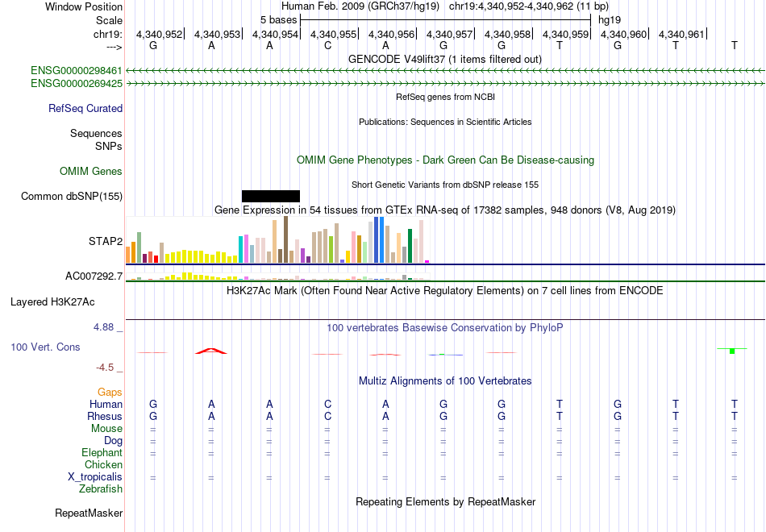Click the hg19 scale bar label
Image resolution: width=766 pixels, height=532 pixels.
pos(610,20)
